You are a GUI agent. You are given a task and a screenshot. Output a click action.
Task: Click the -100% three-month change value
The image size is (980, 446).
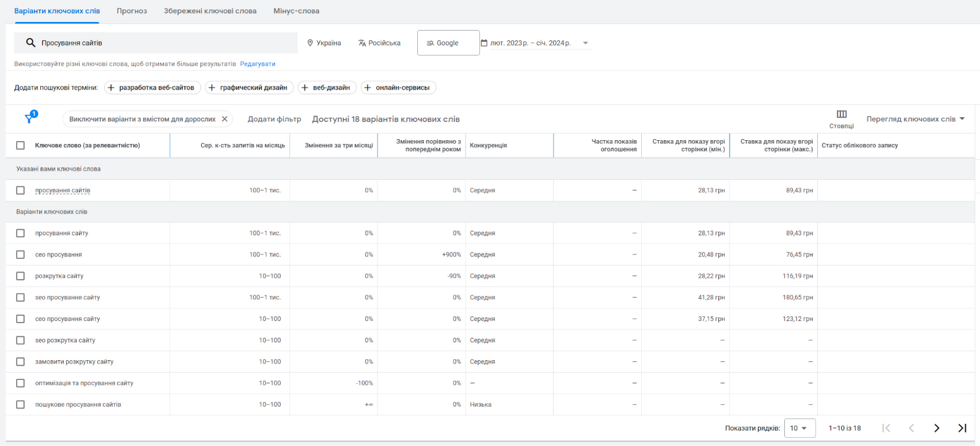pos(364,383)
